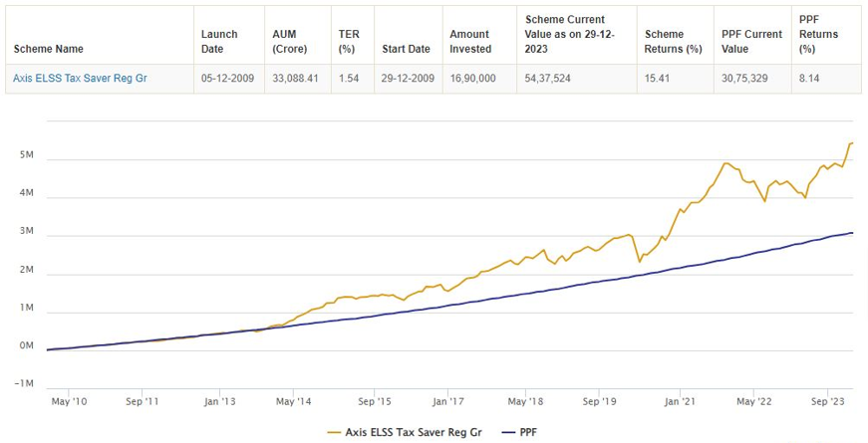Click the Launch Date column header
The height and width of the screenshot is (443, 868).
tap(219, 42)
